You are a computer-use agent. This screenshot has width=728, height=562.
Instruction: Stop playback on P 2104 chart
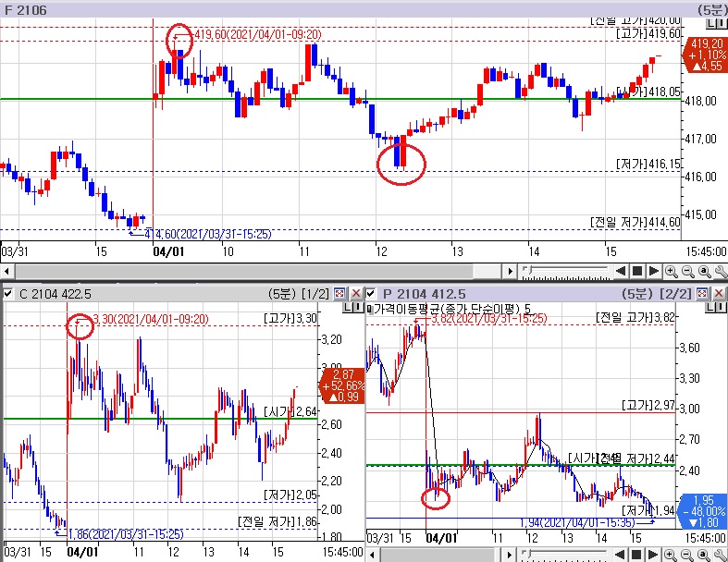636,555
